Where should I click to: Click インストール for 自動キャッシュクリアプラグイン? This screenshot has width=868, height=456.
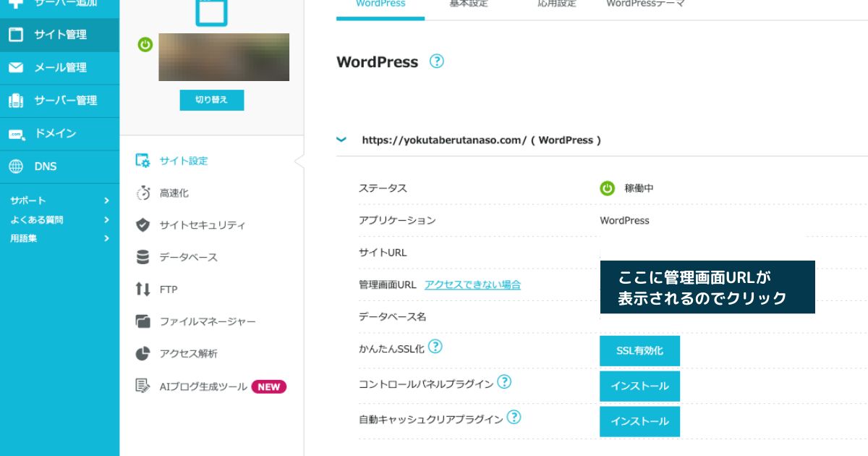[639, 421]
